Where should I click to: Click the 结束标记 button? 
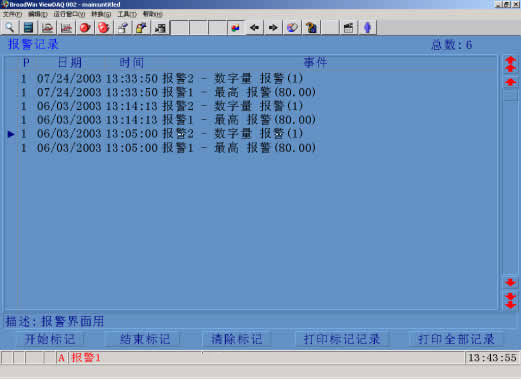[145, 339]
